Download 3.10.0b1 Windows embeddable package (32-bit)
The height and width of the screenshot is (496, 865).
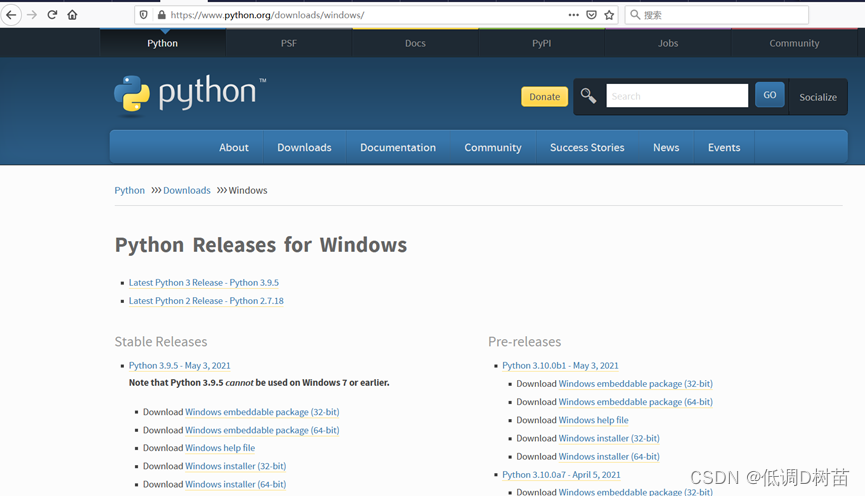point(636,383)
